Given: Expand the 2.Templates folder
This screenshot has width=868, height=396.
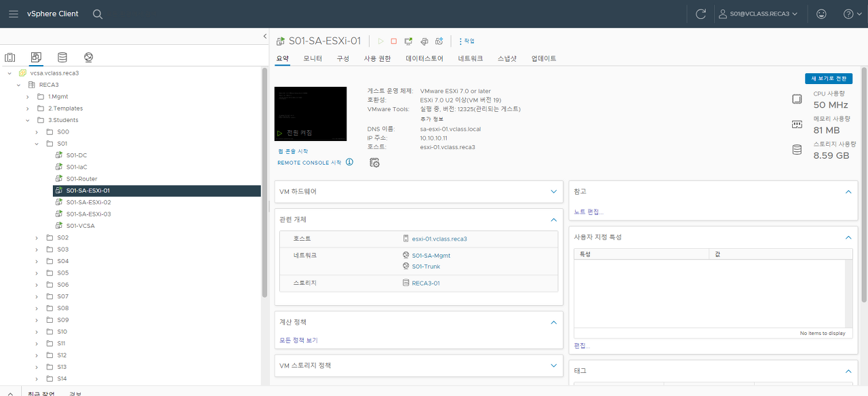Looking at the screenshot, I should click(28, 108).
